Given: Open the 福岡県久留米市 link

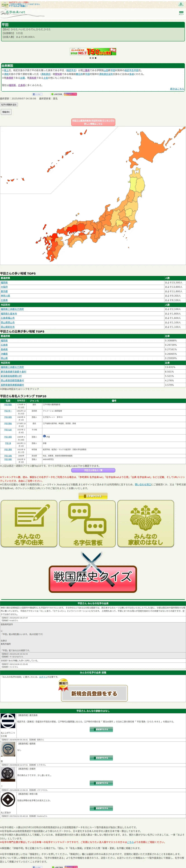Looking at the screenshot, I should (x=9, y=314).
